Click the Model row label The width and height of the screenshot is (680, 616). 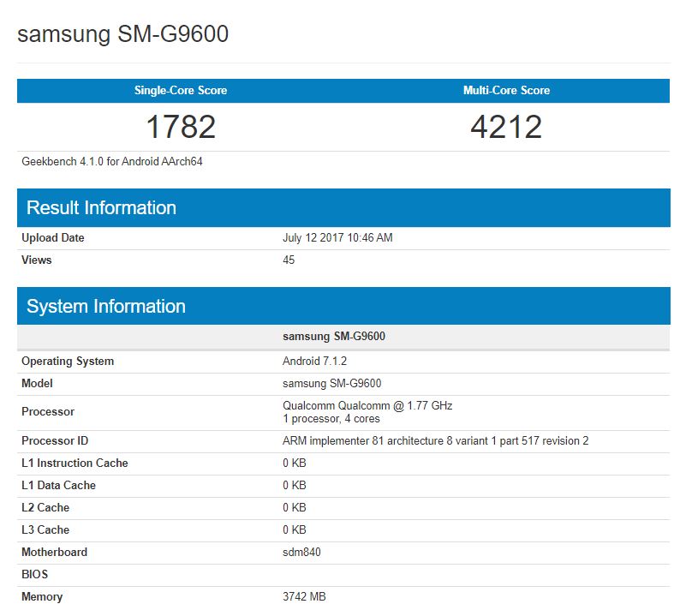coord(37,384)
